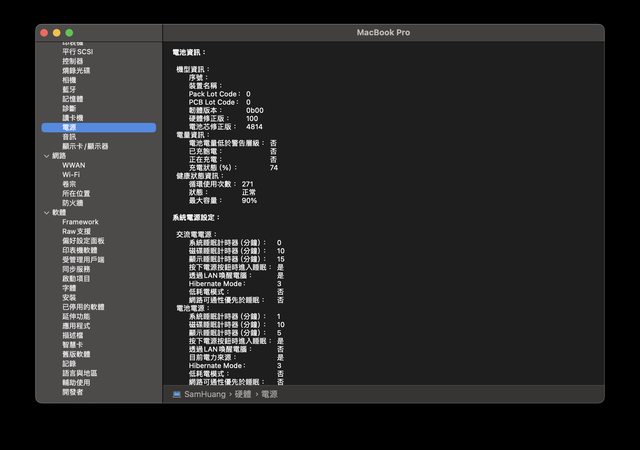This screenshot has width=640, height=450.
Task: Click the 電池資訊 heading text
Action: coord(189,52)
